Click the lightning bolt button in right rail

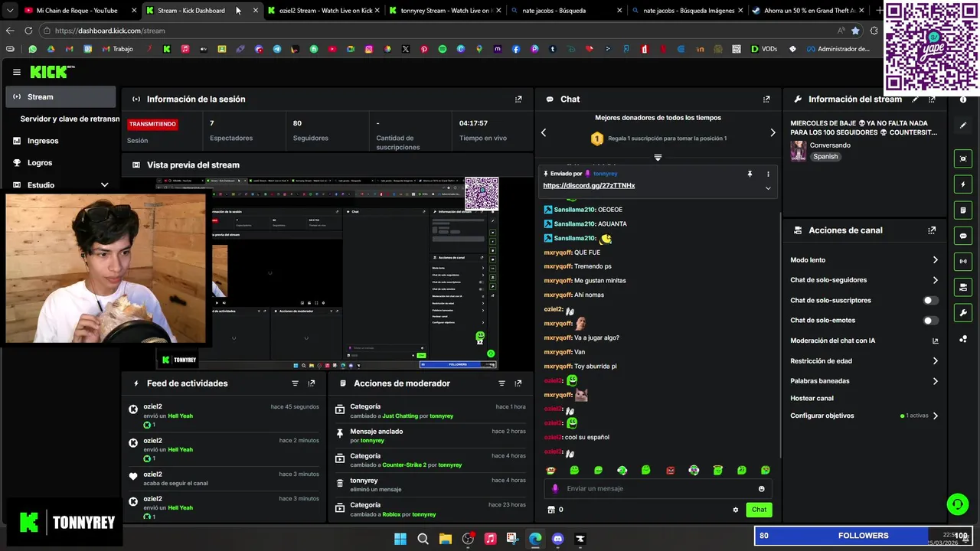[x=963, y=184]
